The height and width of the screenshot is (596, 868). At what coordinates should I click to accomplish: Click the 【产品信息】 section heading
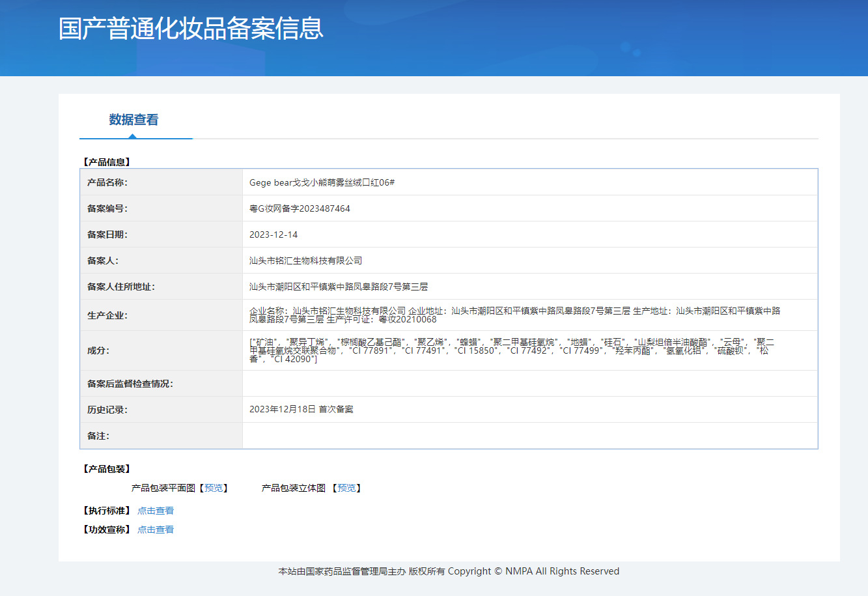[x=106, y=162]
